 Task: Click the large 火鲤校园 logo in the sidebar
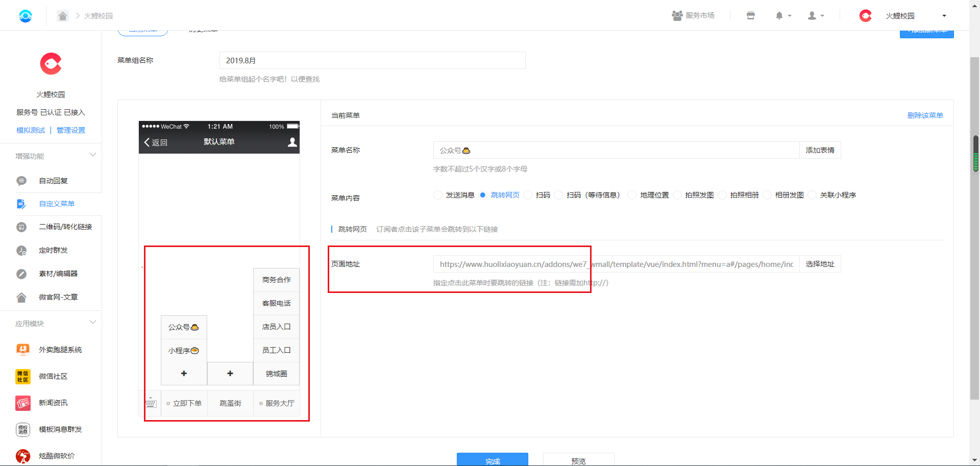[51, 64]
